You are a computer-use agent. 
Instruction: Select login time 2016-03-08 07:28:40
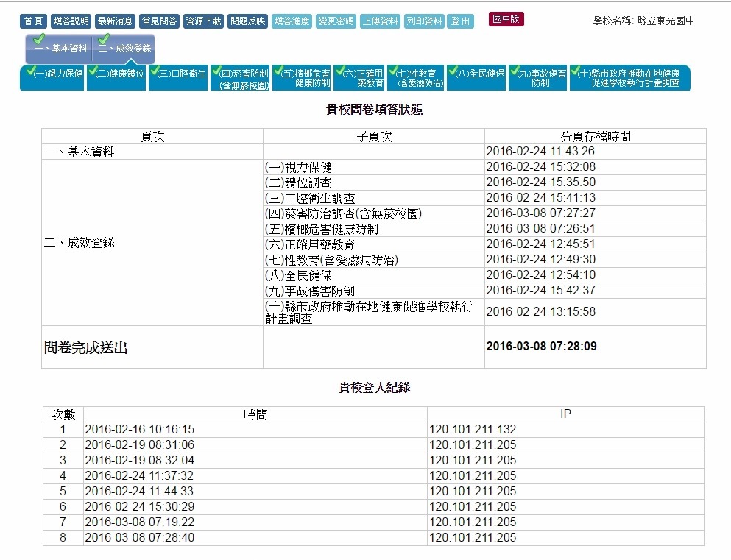point(139,538)
